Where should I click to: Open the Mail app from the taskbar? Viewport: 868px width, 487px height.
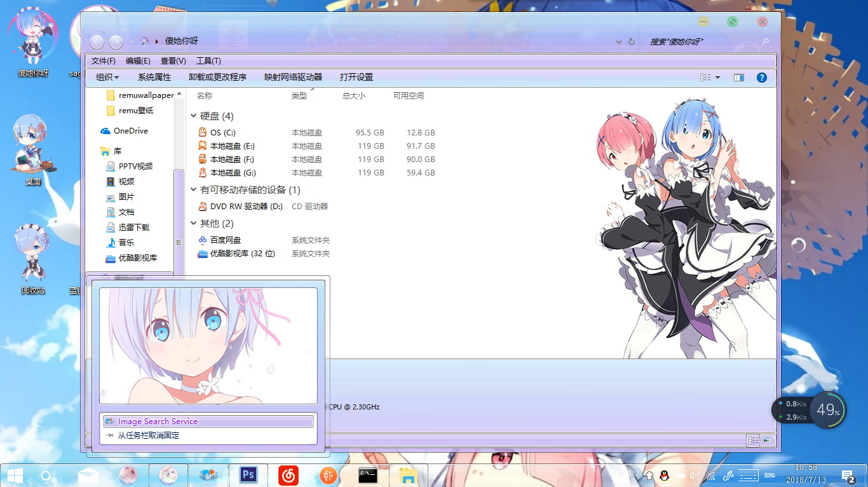(88, 474)
